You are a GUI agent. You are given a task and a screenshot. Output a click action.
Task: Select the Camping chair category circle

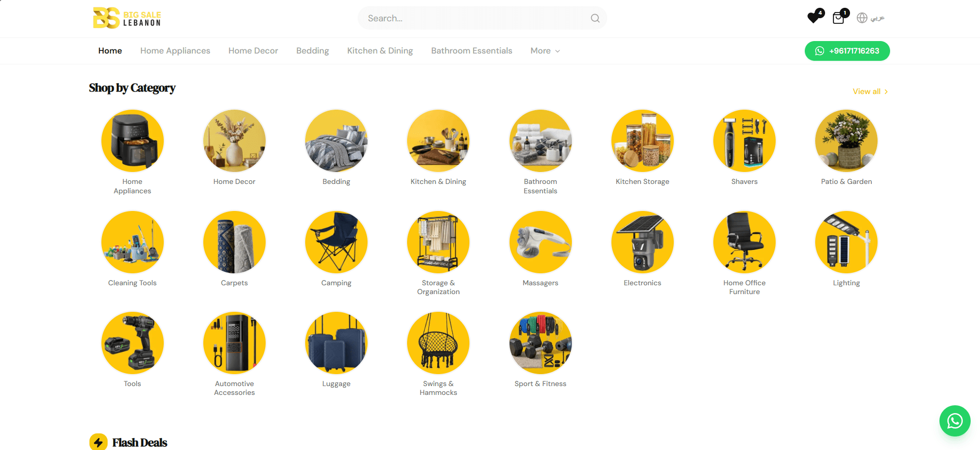click(x=336, y=242)
